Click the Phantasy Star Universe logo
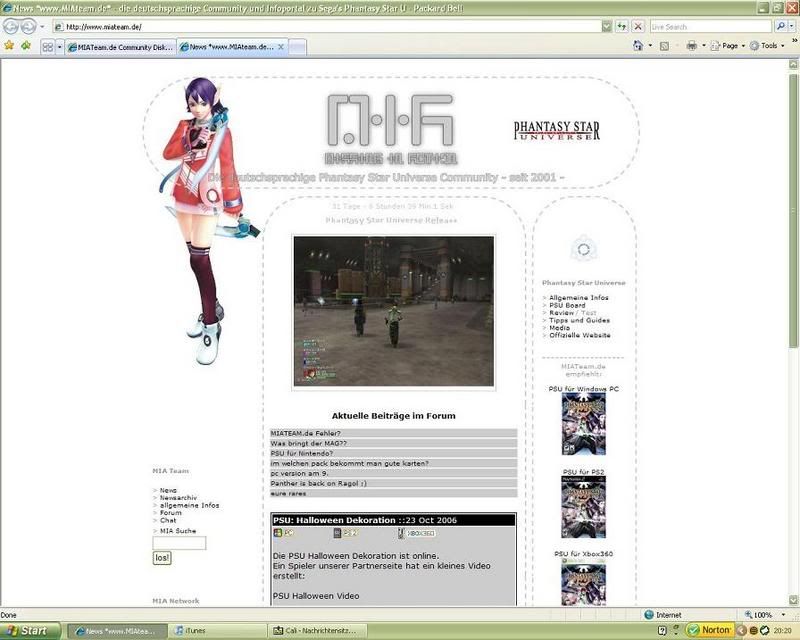800x640 pixels. coord(557,130)
